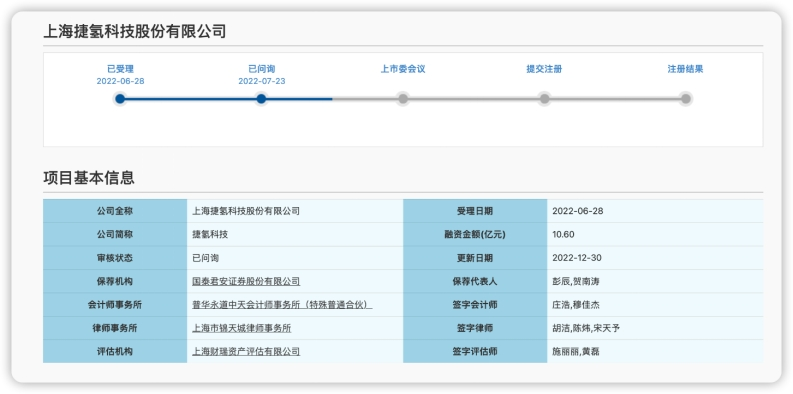This screenshot has width=793, height=394.
Task: Select the 已问询 stage label
Action: point(261,69)
